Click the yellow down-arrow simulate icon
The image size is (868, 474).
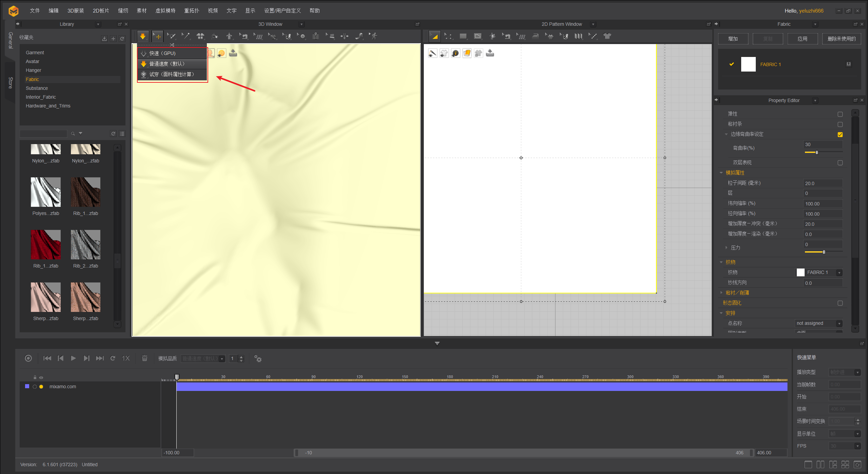coord(143,36)
